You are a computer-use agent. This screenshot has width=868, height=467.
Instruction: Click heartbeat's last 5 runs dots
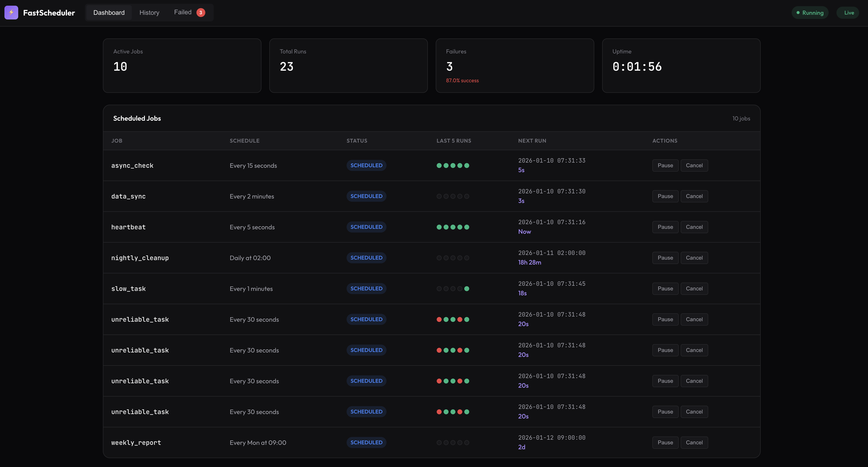pos(452,227)
